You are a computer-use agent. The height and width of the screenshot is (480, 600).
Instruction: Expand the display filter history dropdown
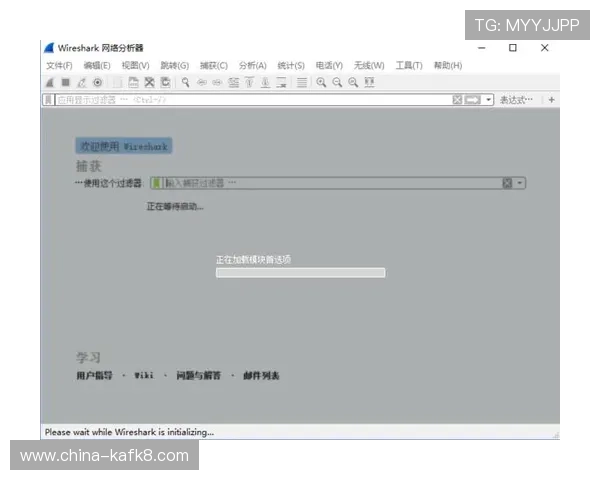tap(489, 100)
